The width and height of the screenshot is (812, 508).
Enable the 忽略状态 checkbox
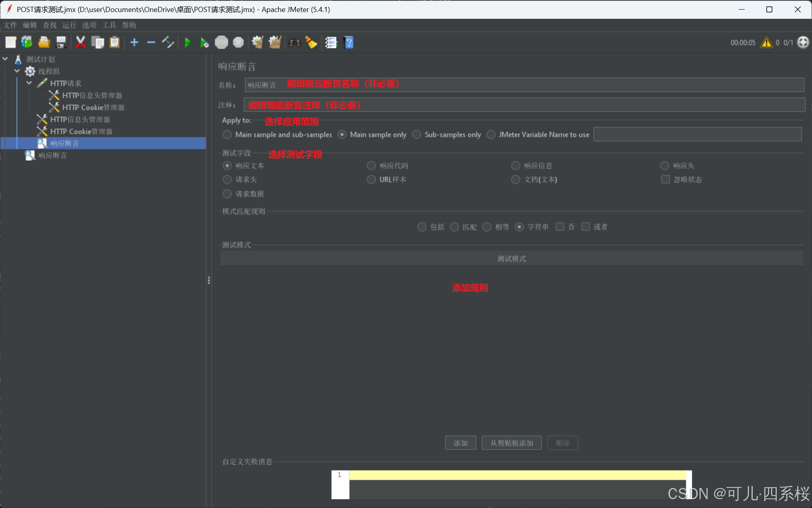pyautogui.click(x=665, y=179)
